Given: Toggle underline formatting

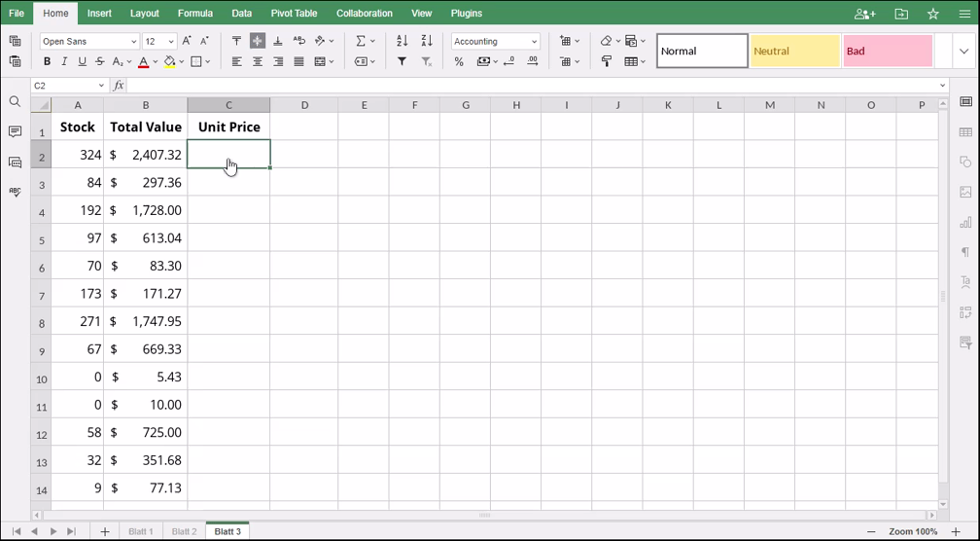Looking at the screenshot, I should point(82,61).
